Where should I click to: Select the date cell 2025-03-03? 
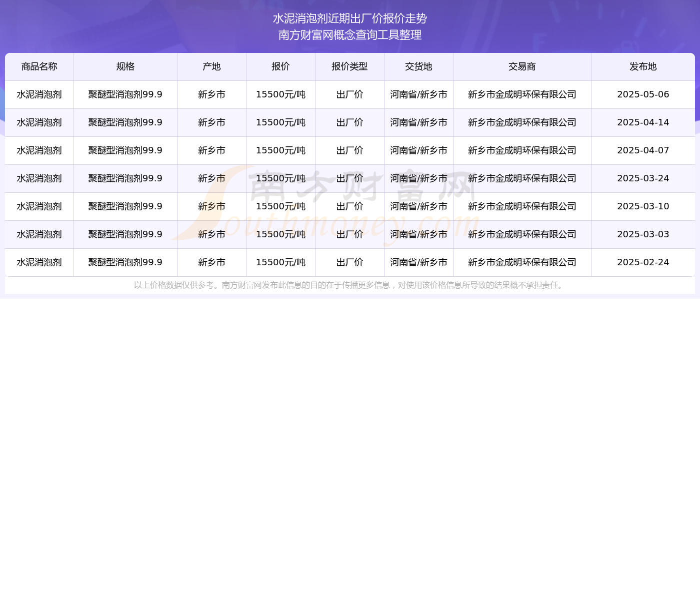point(643,234)
